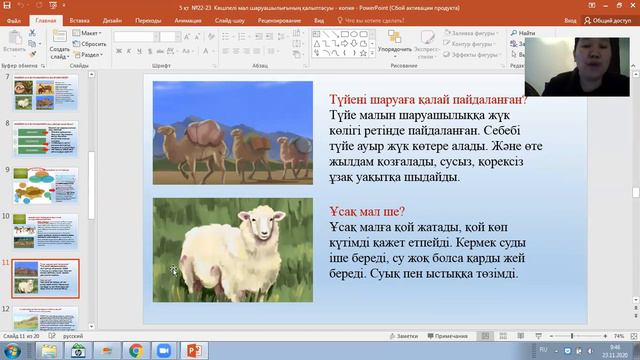Click the Заметки notes button

point(403,336)
